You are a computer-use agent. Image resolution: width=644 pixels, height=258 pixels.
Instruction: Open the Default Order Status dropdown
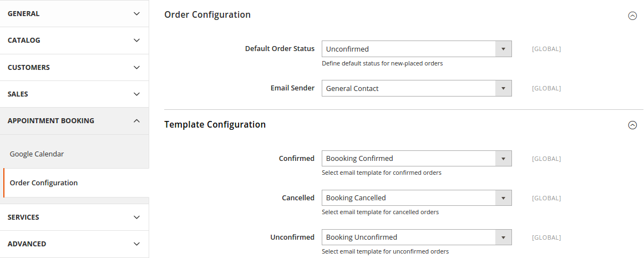coord(417,49)
